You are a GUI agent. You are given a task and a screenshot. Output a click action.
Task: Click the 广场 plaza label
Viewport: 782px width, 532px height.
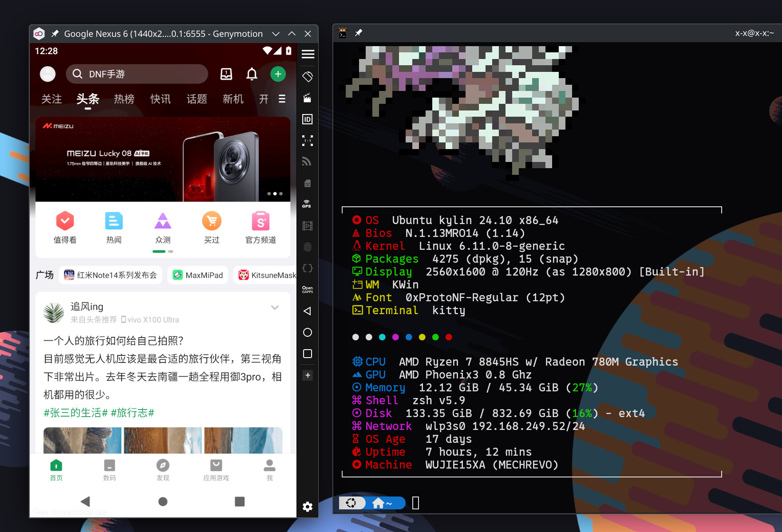pos(44,275)
